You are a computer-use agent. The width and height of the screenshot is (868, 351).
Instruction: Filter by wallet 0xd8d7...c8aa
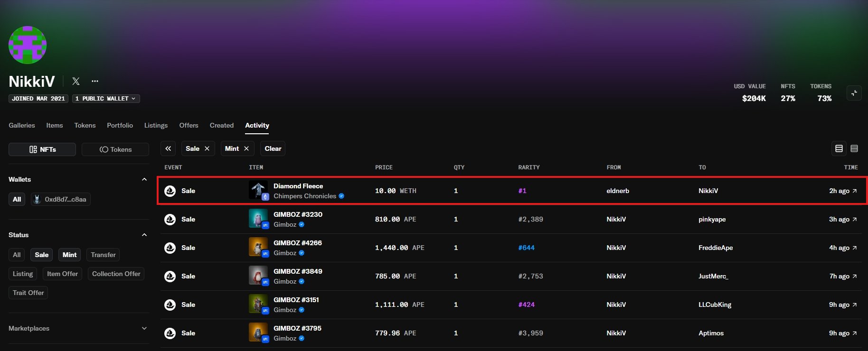[x=60, y=199]
